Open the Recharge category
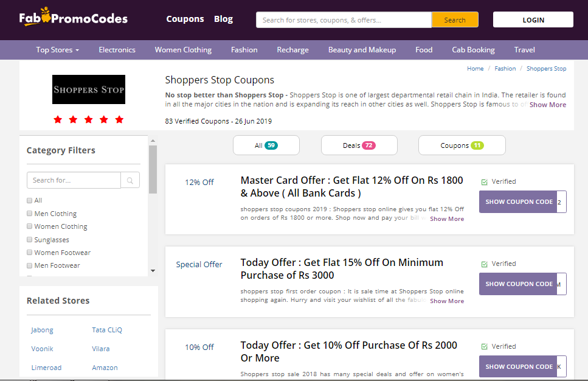 tap(293, 49)
